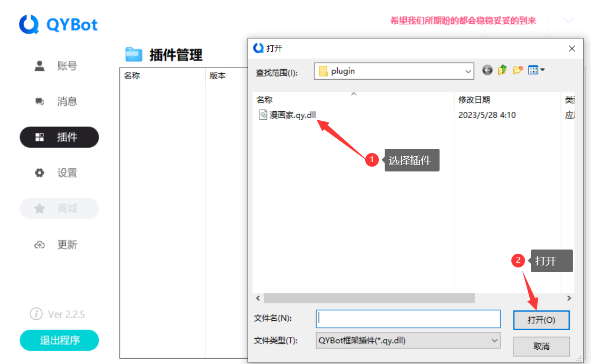Open the 账号 sidebar section
Screen dimensions: 591x364
59,66
